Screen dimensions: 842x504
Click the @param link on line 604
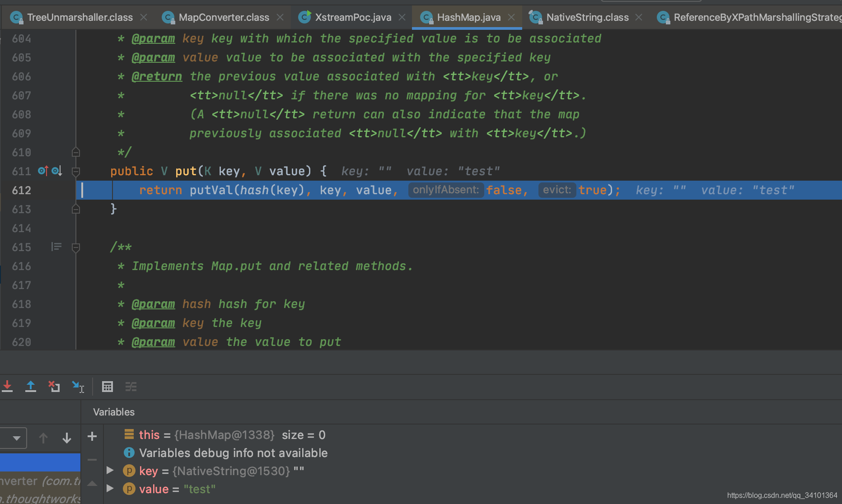point(153,38)
